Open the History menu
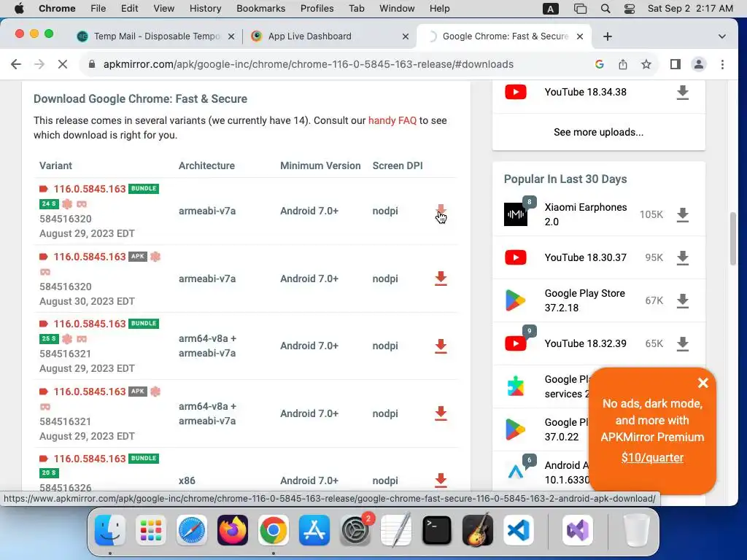The image size is (747, 560). (x=205, y=9)
